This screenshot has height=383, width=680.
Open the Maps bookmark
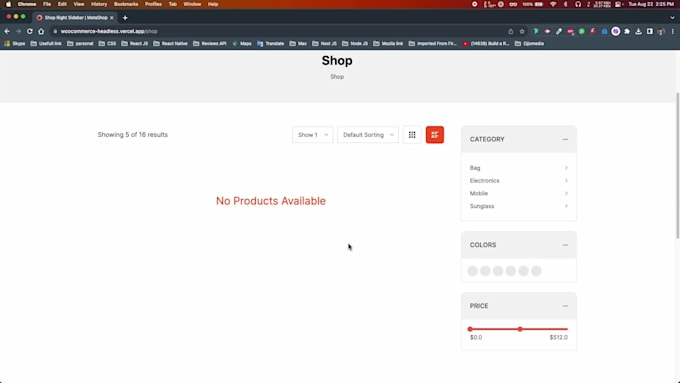click(242, 43)
